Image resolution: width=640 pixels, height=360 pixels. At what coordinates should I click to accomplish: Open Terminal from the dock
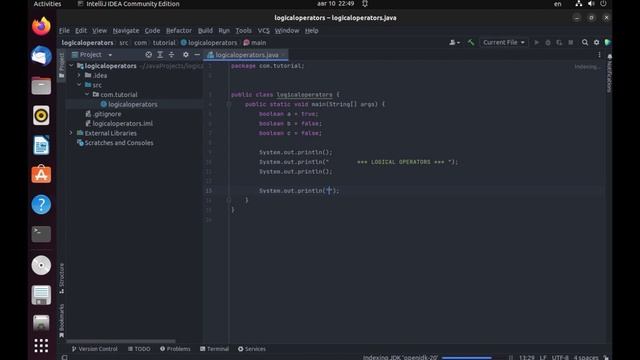[x=41, y=234]
